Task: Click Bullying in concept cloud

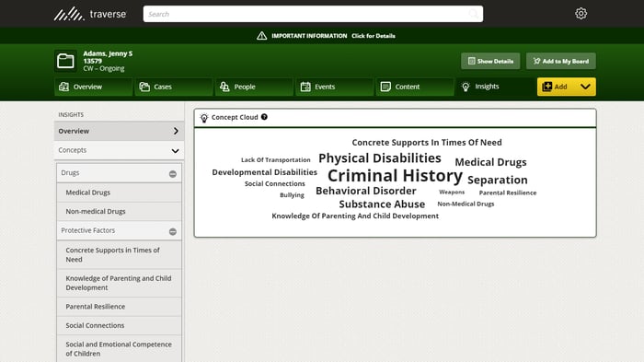Action: pos(292,195)
